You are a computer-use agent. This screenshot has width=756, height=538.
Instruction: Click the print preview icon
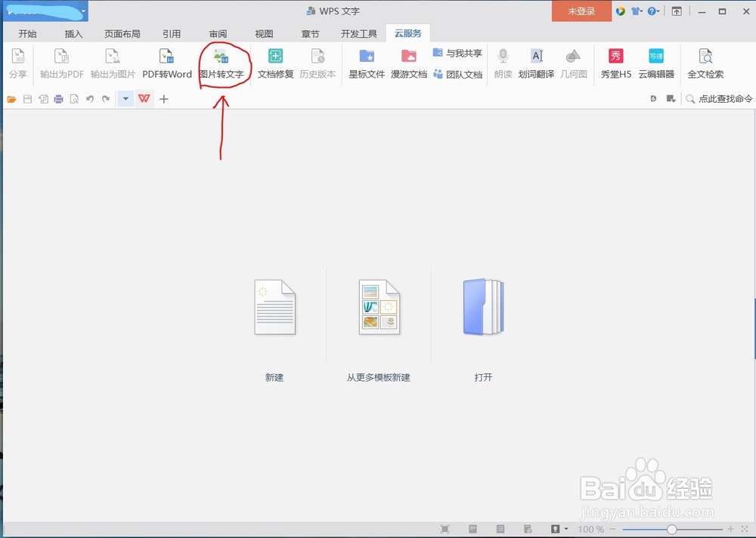tap(74, 99)
